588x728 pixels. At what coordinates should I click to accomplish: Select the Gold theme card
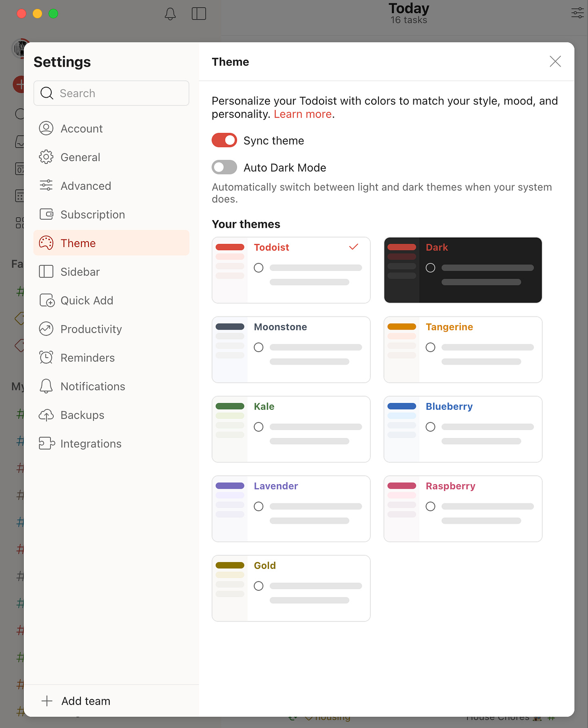(291, 588)
